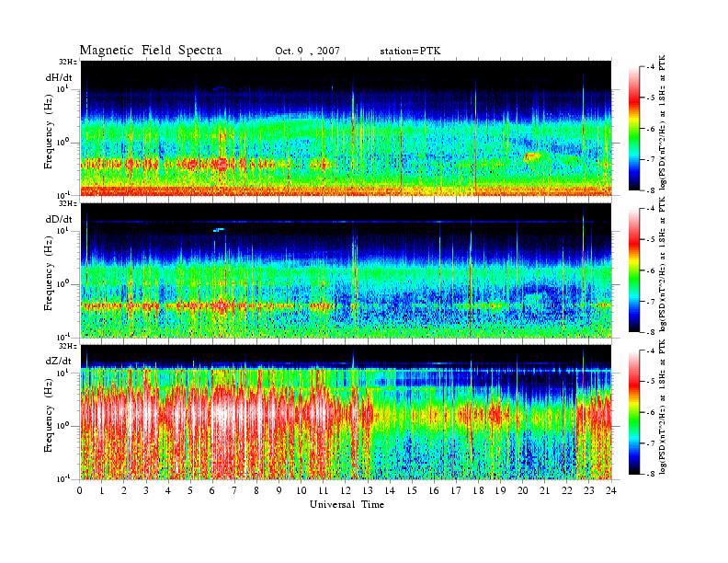Screen dimensions: 728x563
Task: Click the '22' tick on Universal Time axis
Action: coord(566,490)
